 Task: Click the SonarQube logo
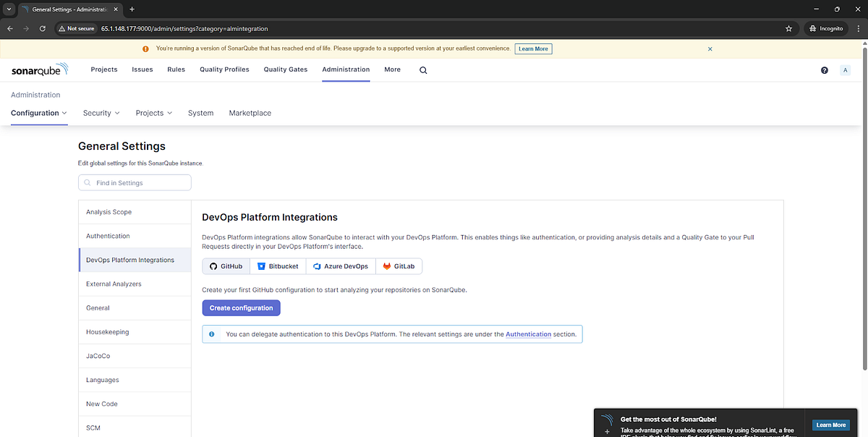pyautogui.click(x=39, y=69)
